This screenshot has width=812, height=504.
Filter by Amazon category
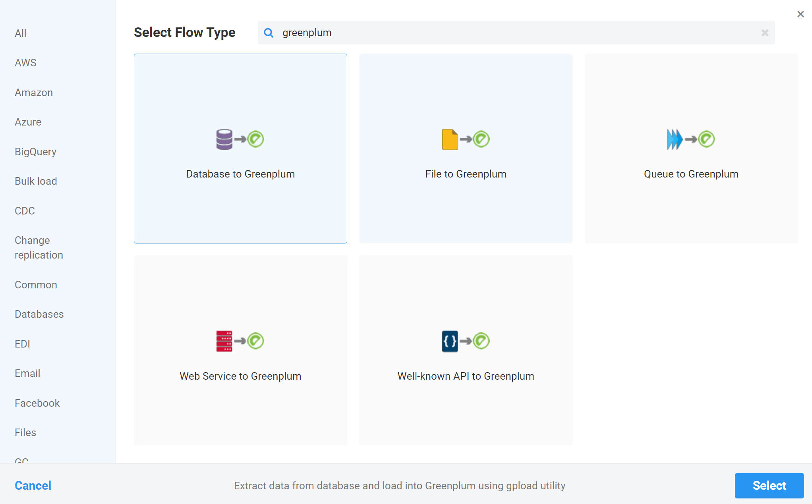click(34, 93)
